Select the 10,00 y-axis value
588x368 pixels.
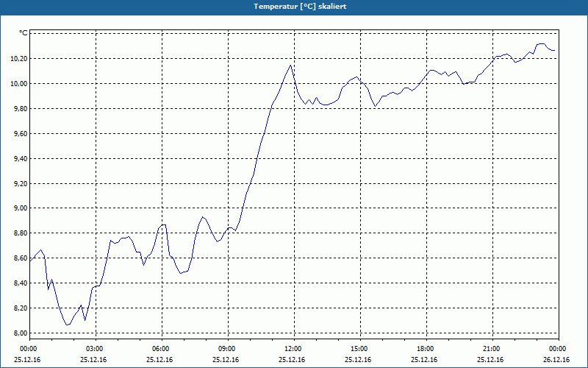(x=21, y=83)
